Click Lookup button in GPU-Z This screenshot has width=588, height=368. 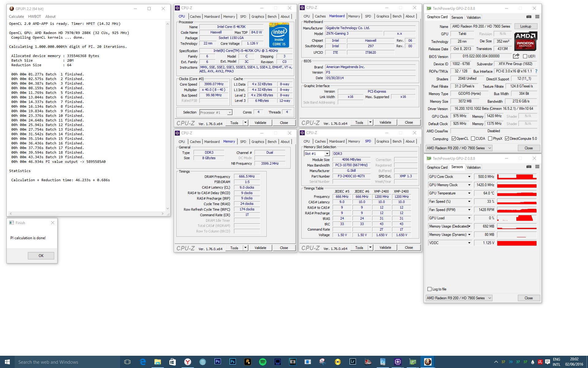[526, 26]
